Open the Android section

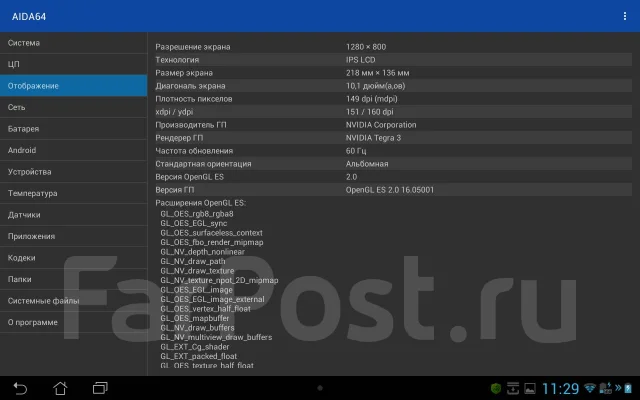tap(73, 150)
